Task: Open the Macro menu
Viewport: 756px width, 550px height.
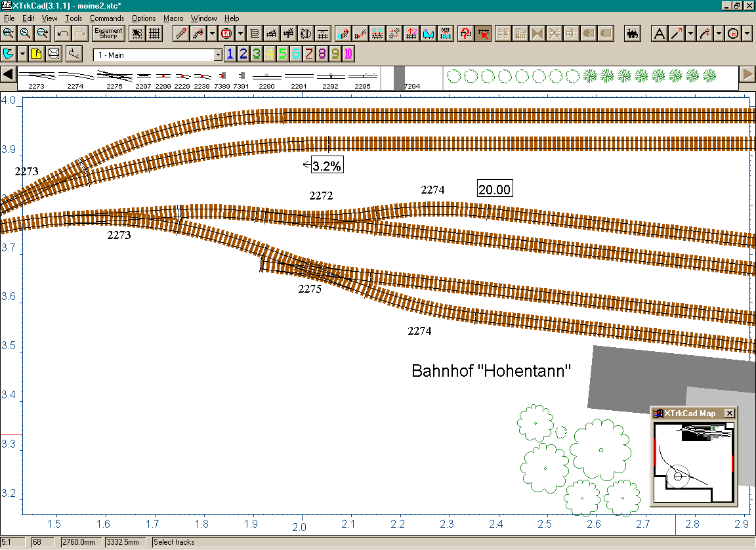Action: tap(173, 18)
